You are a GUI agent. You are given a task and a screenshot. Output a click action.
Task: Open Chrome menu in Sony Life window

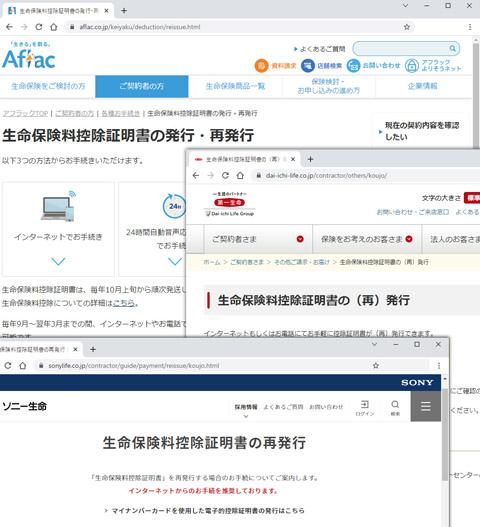439,366
